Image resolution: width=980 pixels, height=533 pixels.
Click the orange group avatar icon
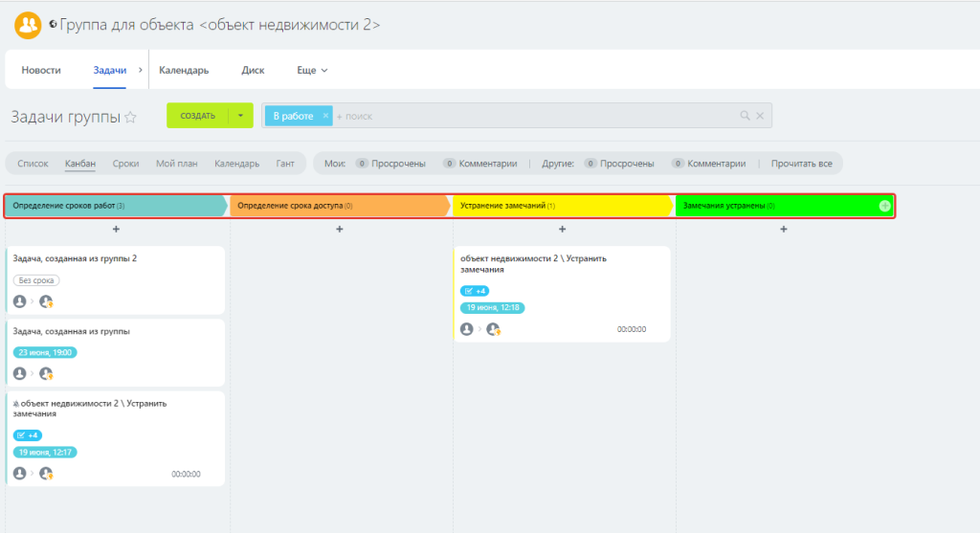tap(28, 26)
